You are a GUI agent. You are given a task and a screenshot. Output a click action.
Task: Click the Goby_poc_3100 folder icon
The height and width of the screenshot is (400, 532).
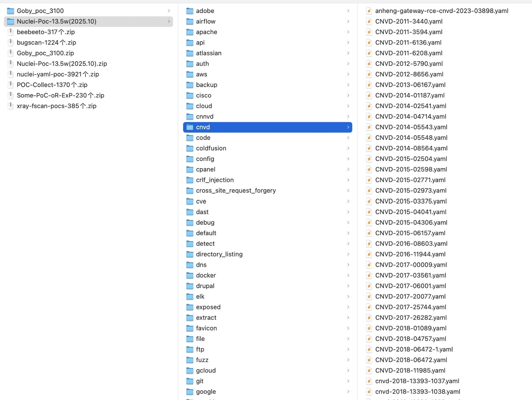click(x=11, y=11)
